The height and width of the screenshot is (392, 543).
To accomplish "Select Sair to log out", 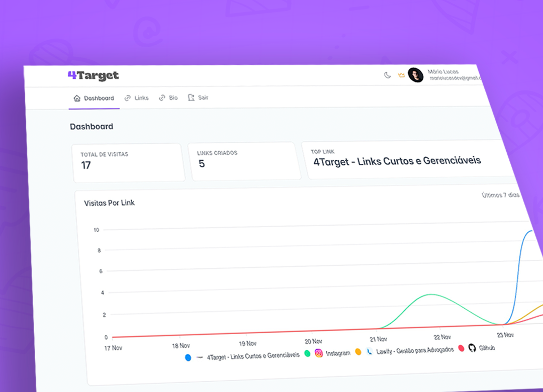I will (x=198, y=97).
